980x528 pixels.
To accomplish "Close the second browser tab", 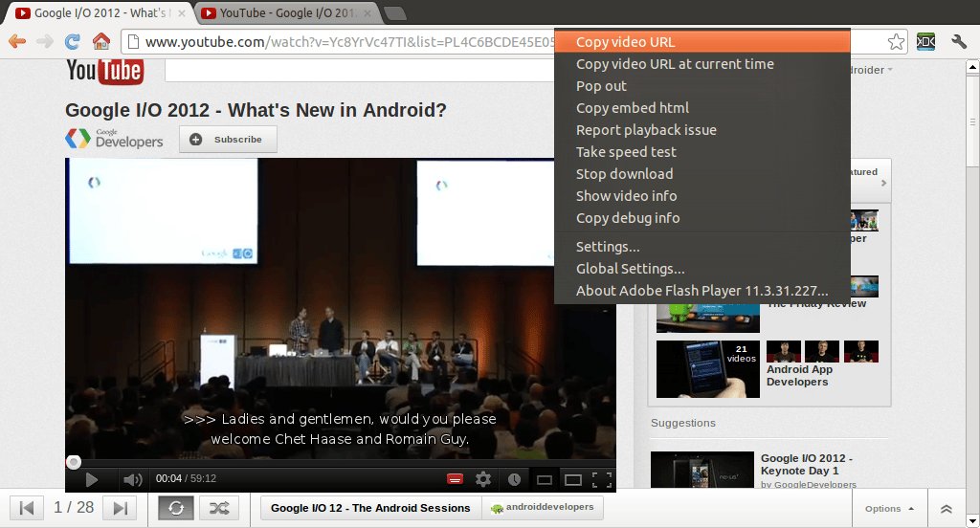I will [367, 13].
